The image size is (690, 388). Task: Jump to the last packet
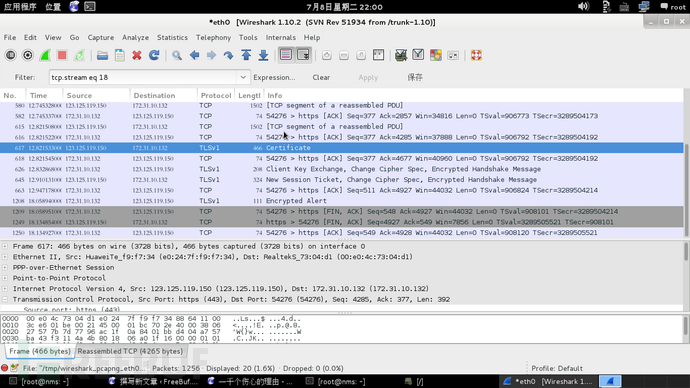pos(263,55)
